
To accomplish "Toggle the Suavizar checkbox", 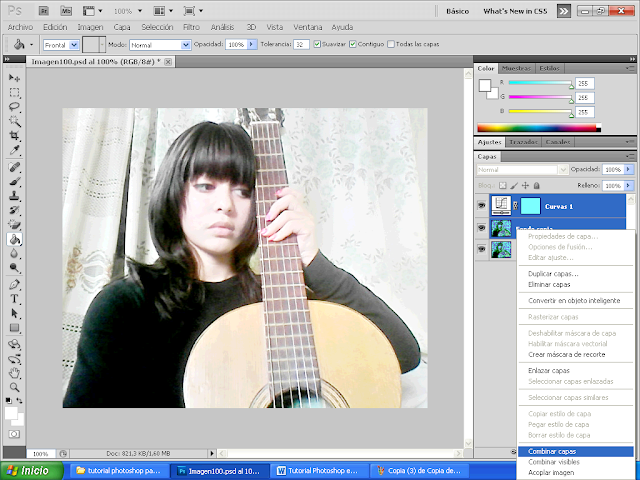I will click(317, 44).
